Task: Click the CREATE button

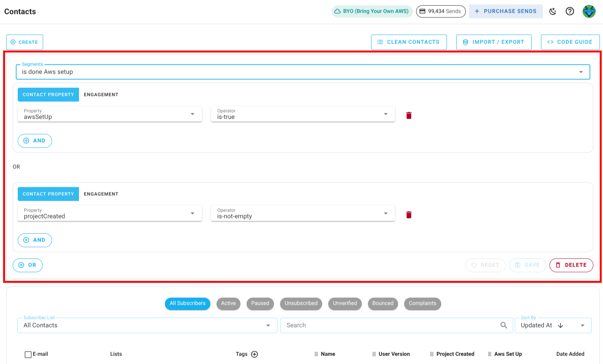Action: [24, 42]
